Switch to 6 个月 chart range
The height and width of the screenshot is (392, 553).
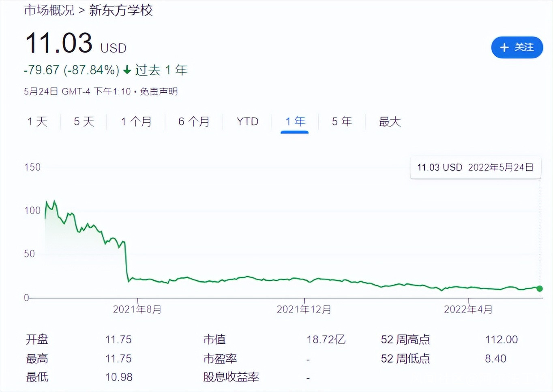194,121
